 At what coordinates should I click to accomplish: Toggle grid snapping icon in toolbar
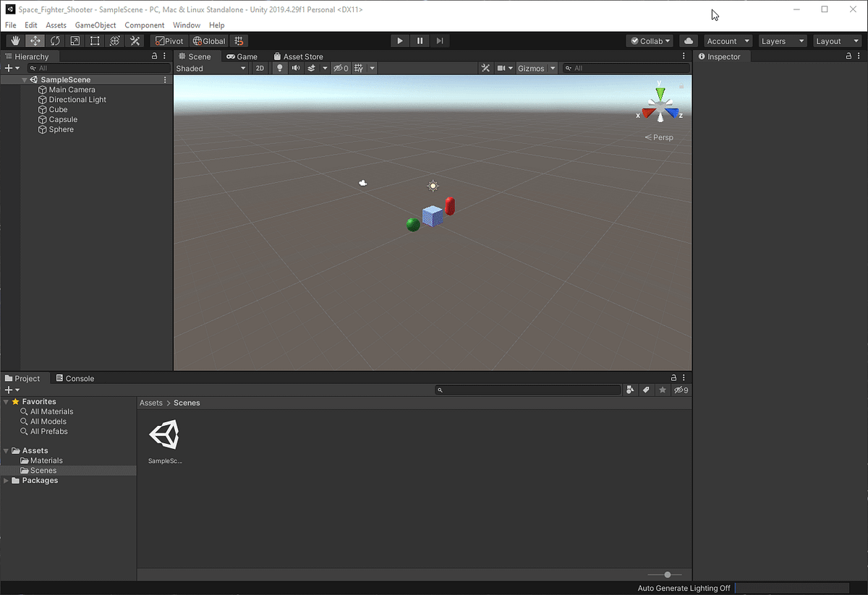click(239, 41)
